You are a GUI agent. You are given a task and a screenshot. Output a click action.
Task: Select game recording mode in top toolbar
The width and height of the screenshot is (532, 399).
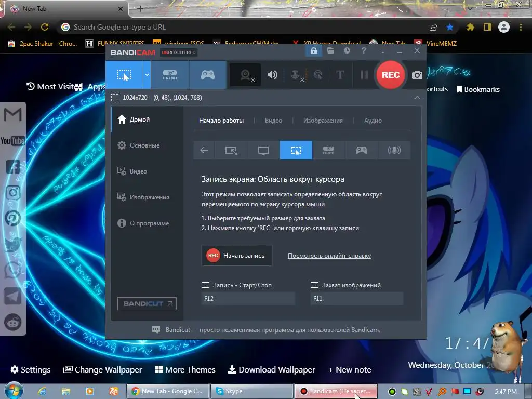click(x=208, y=75)
